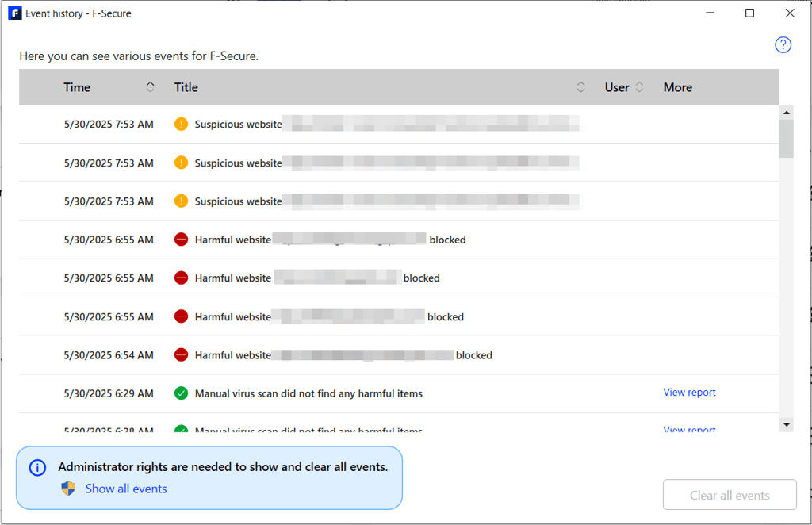Sort events using the Time column arrows

150,87
